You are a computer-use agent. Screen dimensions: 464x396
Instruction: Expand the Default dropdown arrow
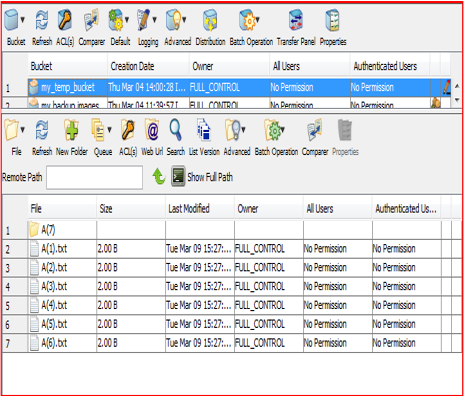click(x=127, y=20)
